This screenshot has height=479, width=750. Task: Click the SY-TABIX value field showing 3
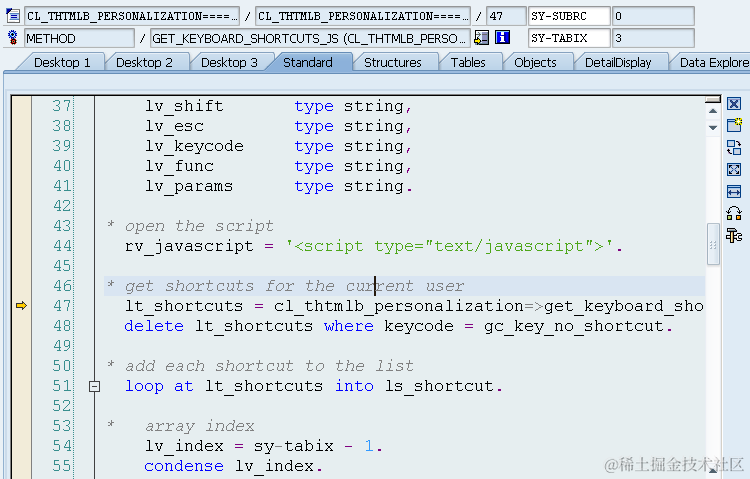pos(653,38)
